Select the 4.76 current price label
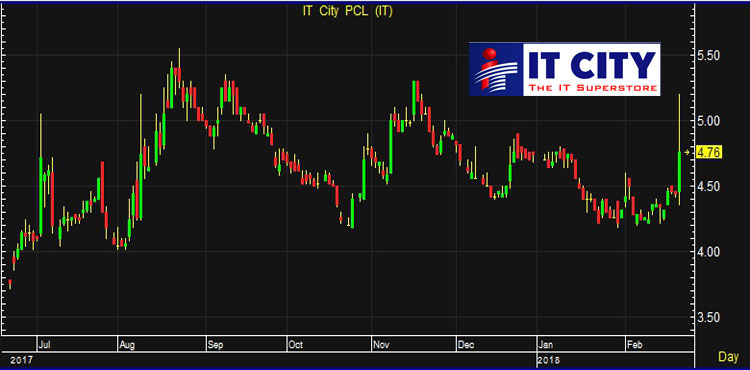Screen dimensions: 750x370 pyautogui.click(x=709, y=152)
